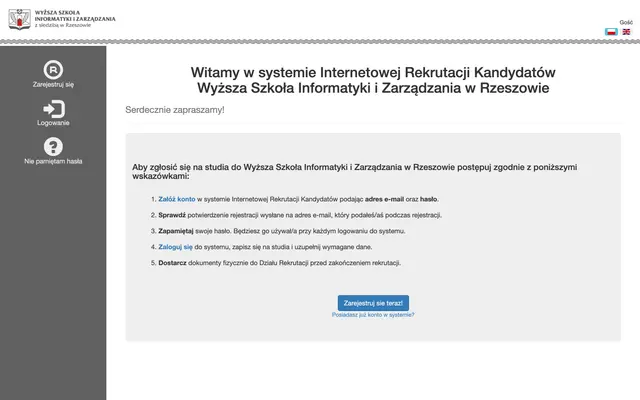Switch language with the British flag
Screen dimensions: 640x400
click(626, 32)
